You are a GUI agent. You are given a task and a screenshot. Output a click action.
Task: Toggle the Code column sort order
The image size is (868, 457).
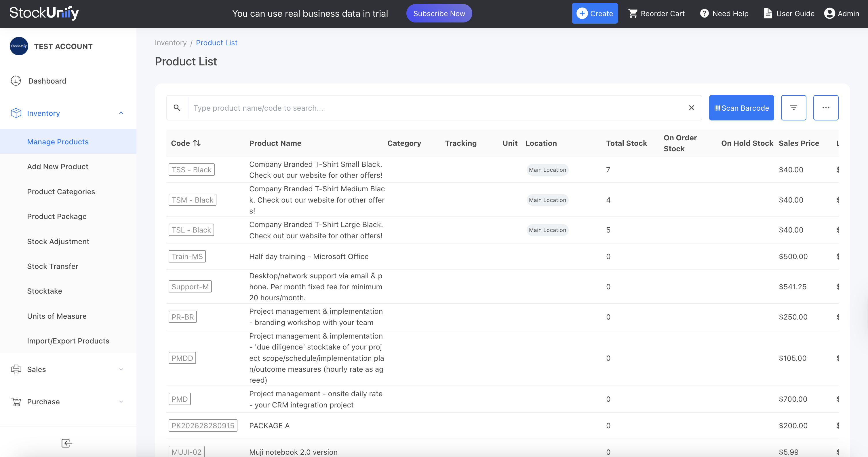tap(197, 143)
